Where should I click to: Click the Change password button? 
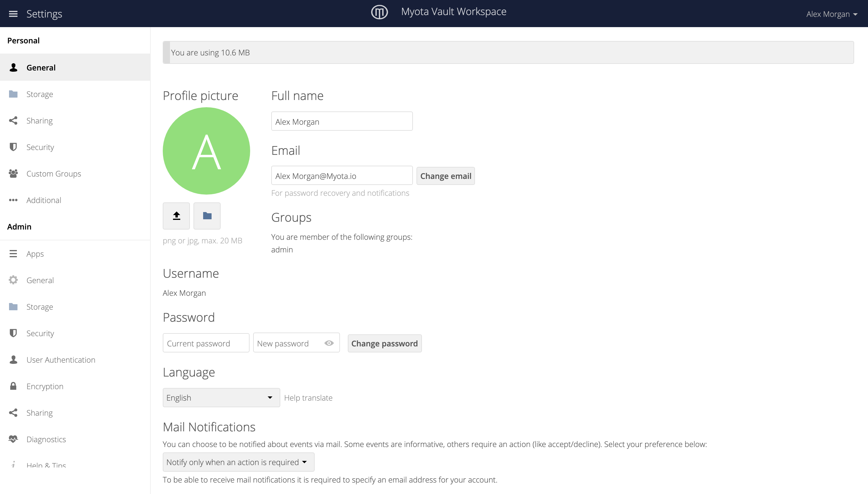(385, 343)
